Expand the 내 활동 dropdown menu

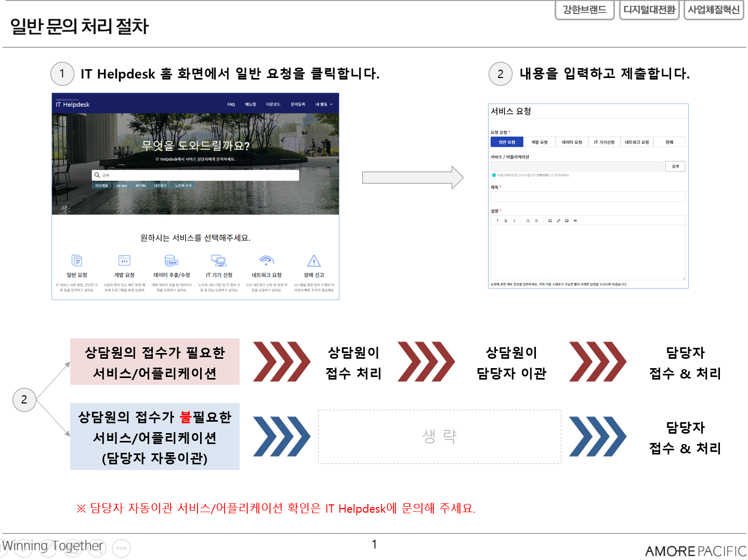point(324,105)
